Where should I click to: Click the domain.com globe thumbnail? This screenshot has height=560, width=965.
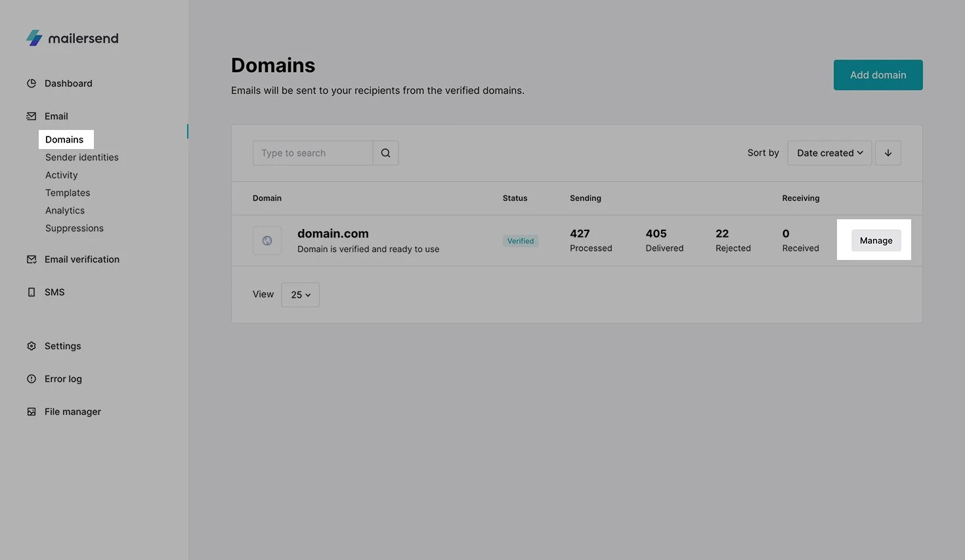tap(267, 241)
